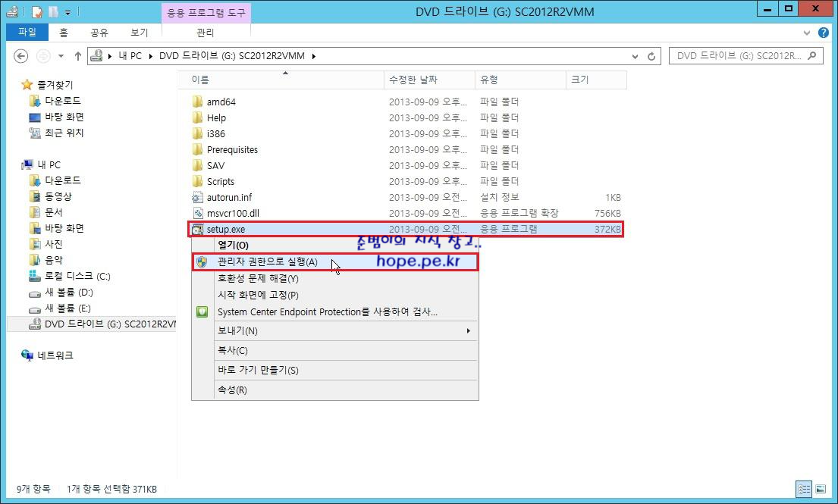This screenshot has width=838, height=504.
Task: Sort by the 크기 column header
Action: point(596,80)
